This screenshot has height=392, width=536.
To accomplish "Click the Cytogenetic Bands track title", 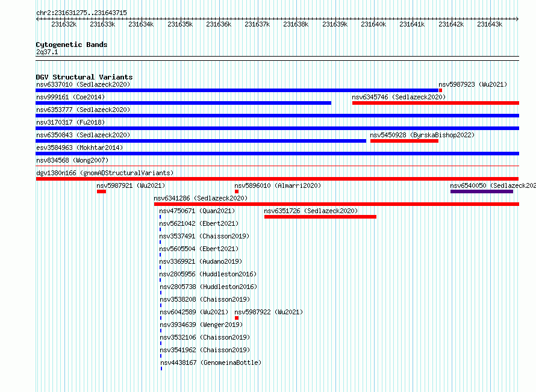I will 72,45.
